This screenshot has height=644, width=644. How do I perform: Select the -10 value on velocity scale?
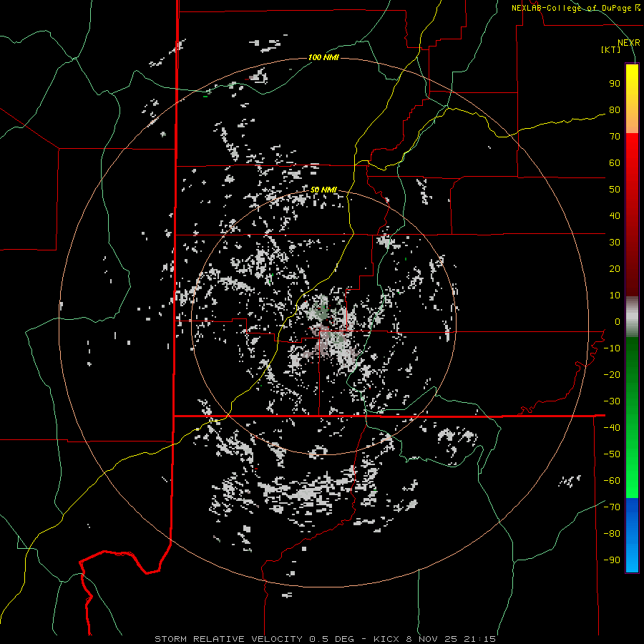point(612,348)
